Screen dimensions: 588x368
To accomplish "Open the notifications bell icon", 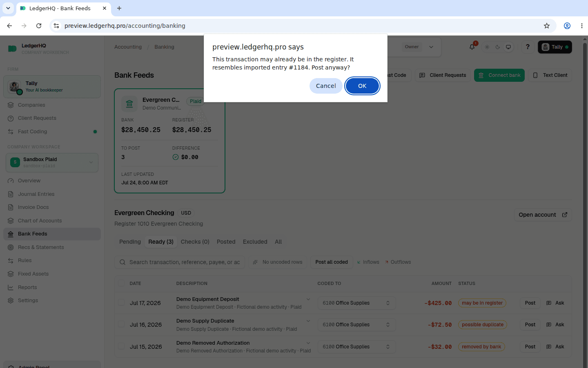I will (x=472, y=47).
